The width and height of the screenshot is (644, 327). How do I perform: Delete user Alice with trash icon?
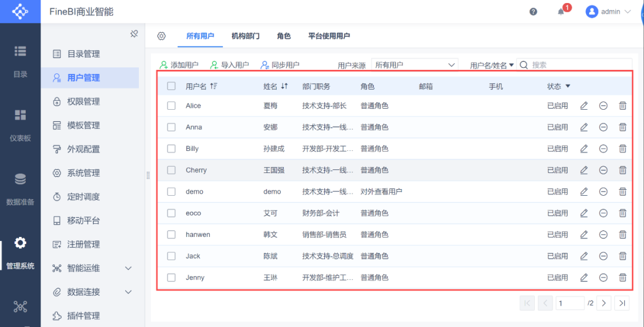pos(623,106)
